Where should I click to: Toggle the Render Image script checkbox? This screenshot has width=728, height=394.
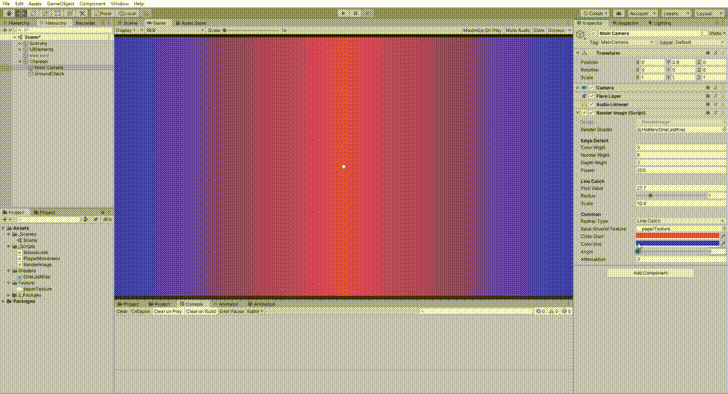pos(592,113)
